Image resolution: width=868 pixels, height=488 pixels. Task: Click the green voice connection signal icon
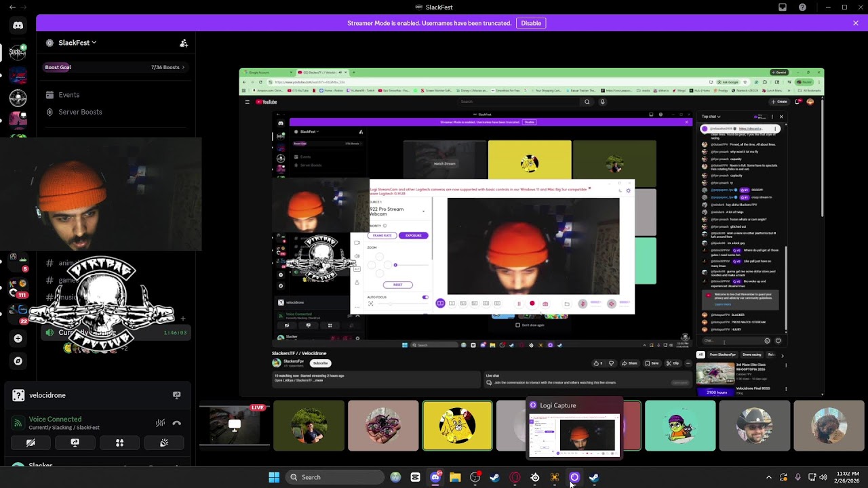[x=18, y=423]
